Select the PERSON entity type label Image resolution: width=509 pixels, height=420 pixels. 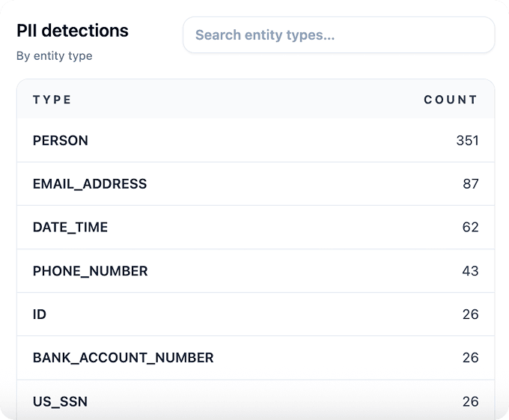tap(61, 141)
